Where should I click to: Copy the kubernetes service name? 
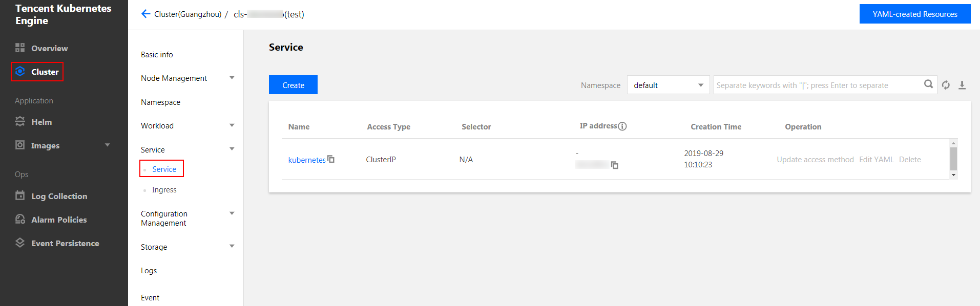[331, 159]
